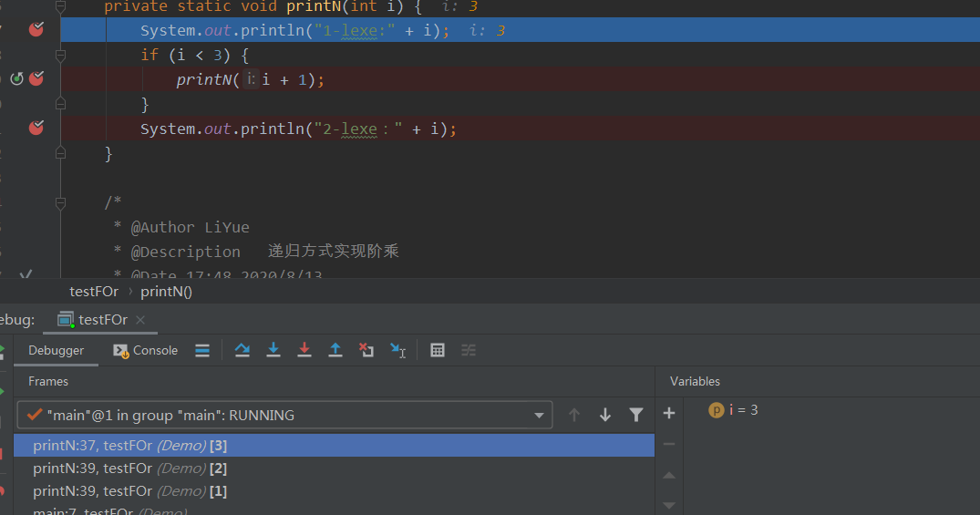Click the Run to Cursor icon

pos(397,350)
